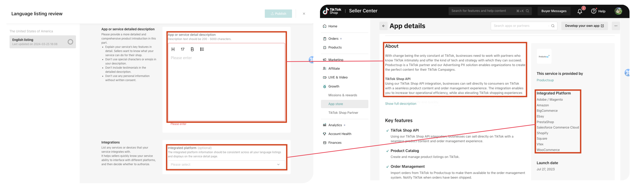Go to Orders in the sidebar
Screen dimensions: 644x184
(333, 39)
